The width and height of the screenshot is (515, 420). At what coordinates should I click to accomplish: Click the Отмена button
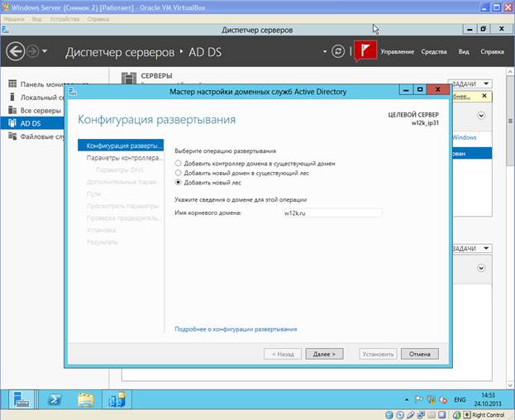419,354
